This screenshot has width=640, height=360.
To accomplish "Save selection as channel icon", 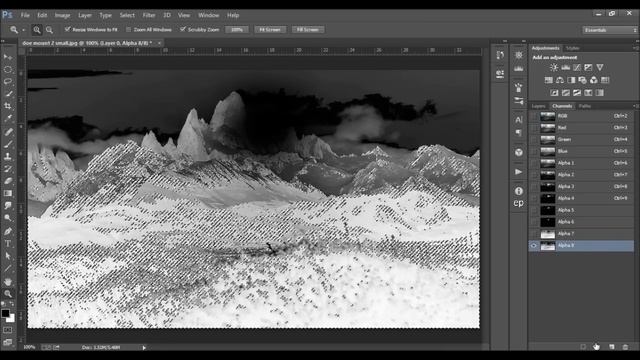I will (x=597, y=347).
